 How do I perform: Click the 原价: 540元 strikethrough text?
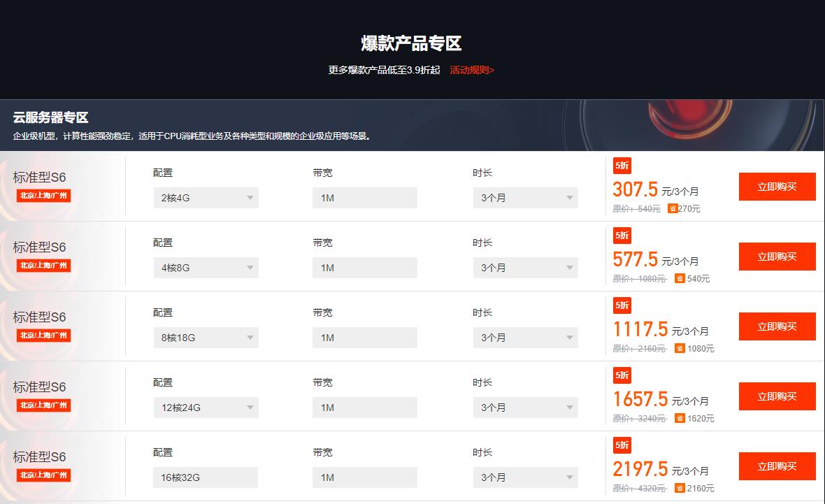637,209
